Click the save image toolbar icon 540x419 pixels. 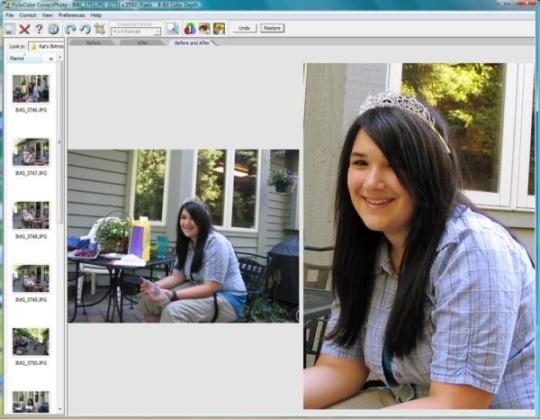(10, 29)
